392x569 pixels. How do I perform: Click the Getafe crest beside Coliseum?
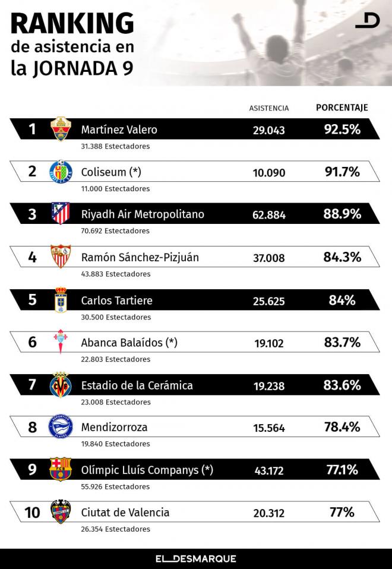point(60,172)
